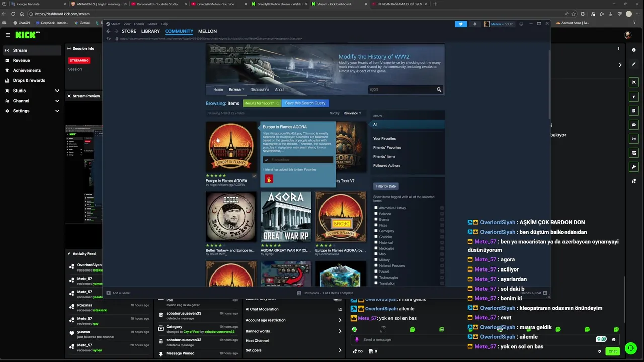Go back in the Steam window
644x362 pixels.
[x=108, y=31]
